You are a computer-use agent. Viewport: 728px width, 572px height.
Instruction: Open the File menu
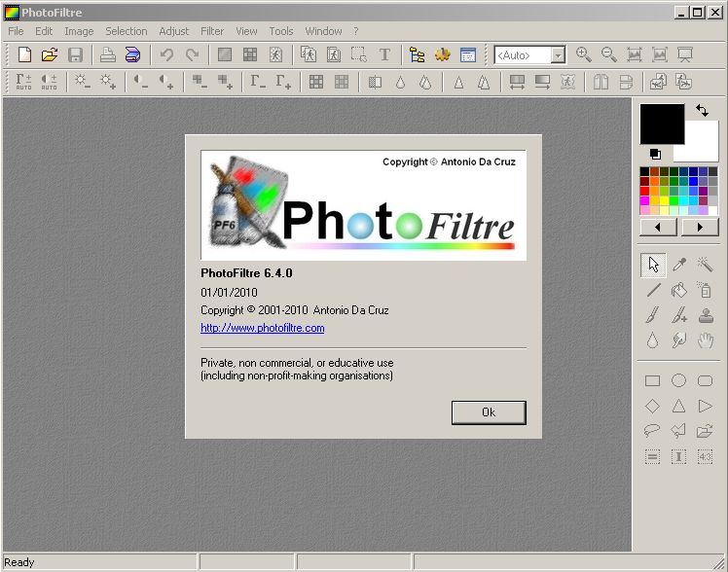tap(16, 31)
